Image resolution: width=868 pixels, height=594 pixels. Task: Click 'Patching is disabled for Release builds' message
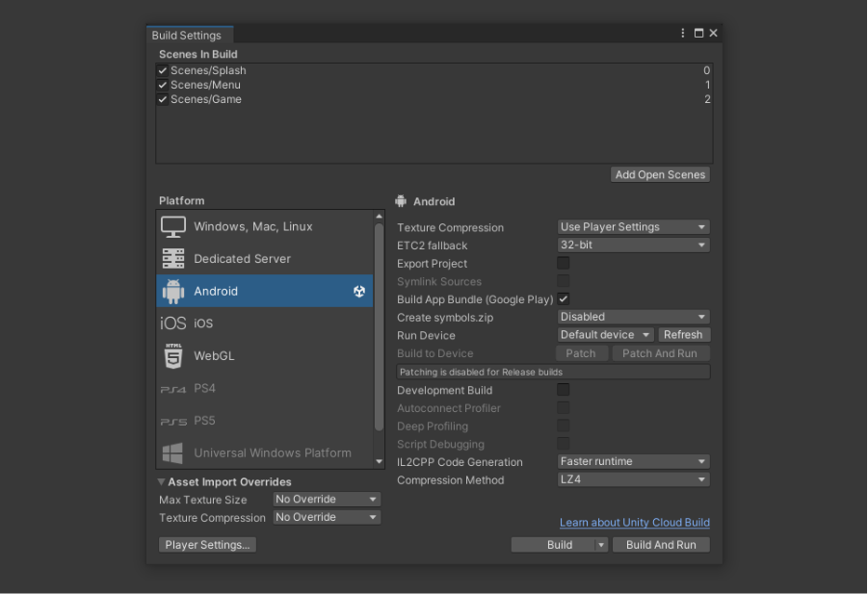click(554, 373)
